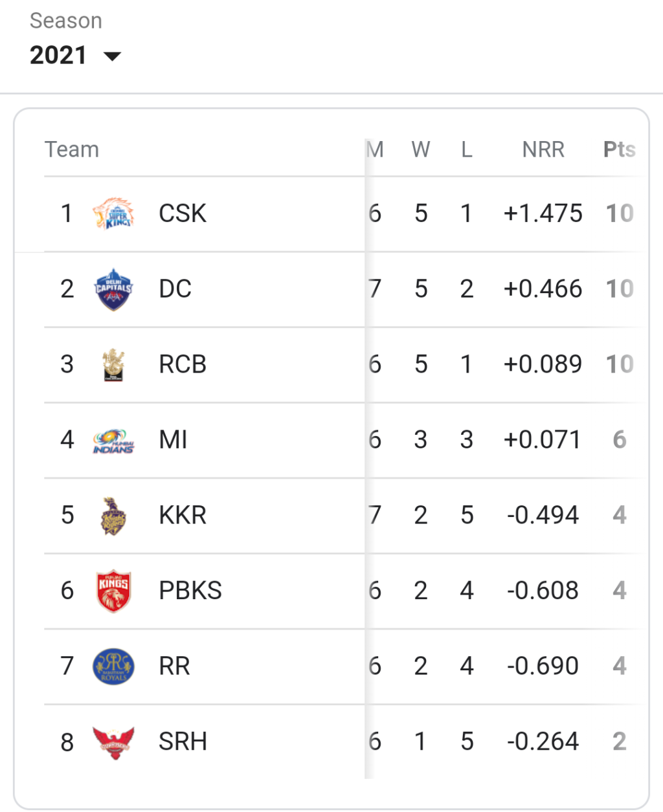Viewport: 663px width, 812px height.
Task: Click the Chennai Super Kings logo
Action: point(113,214)
